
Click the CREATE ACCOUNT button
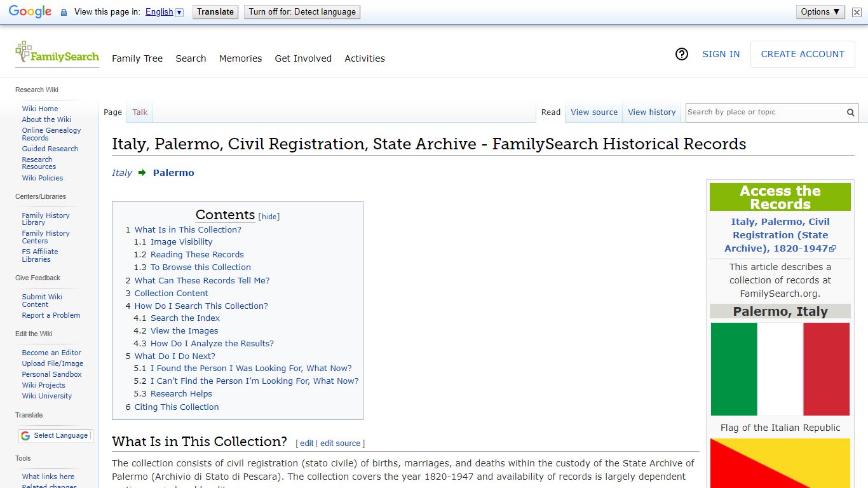point(803,54)
